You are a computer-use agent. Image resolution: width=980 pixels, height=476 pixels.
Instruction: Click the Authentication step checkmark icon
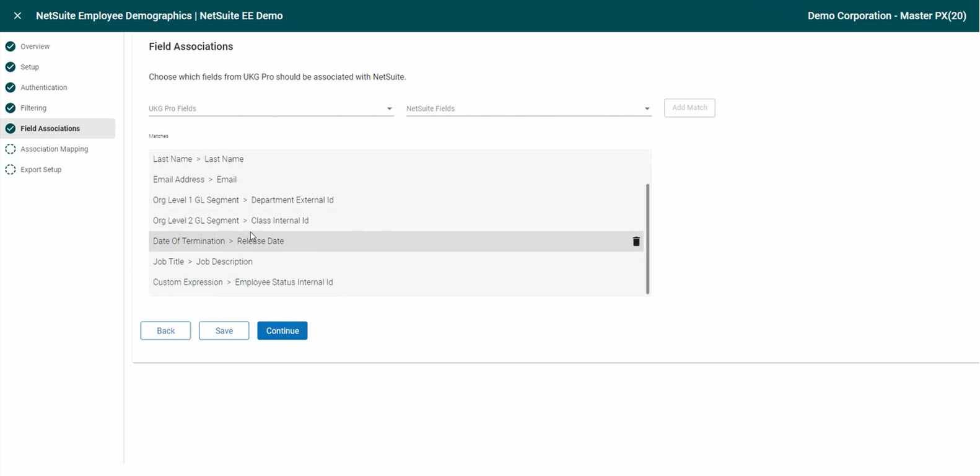point(10,87)
